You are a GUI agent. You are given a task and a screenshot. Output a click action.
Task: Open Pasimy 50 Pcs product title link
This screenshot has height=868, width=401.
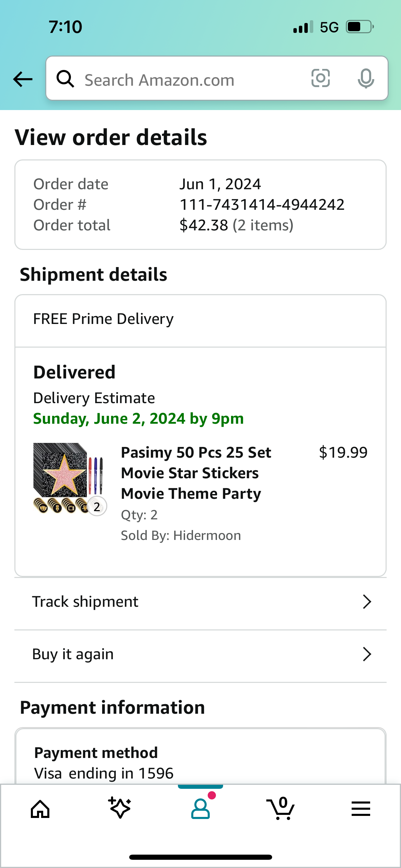pyautogui.click(x=196, y=473)
